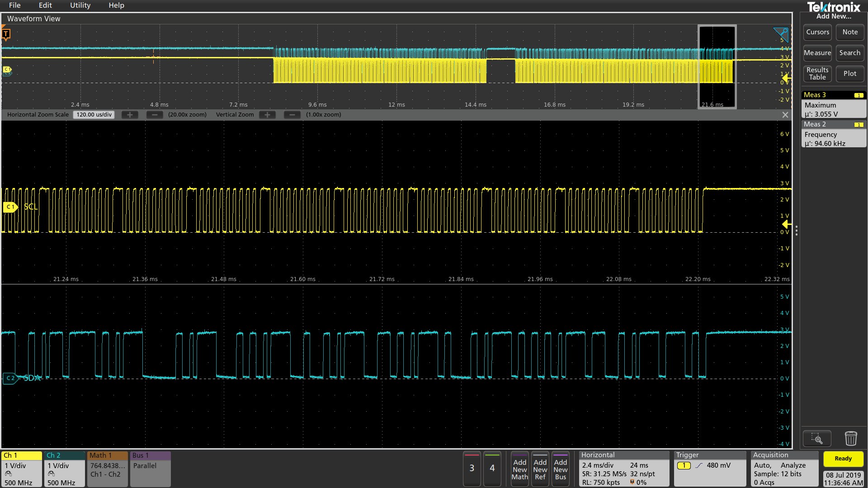Image resolution: width=868 pixels, height=488 pixels.
Task: Click the Vertical Zoom plus icon
Action: [x=267, y=114]
